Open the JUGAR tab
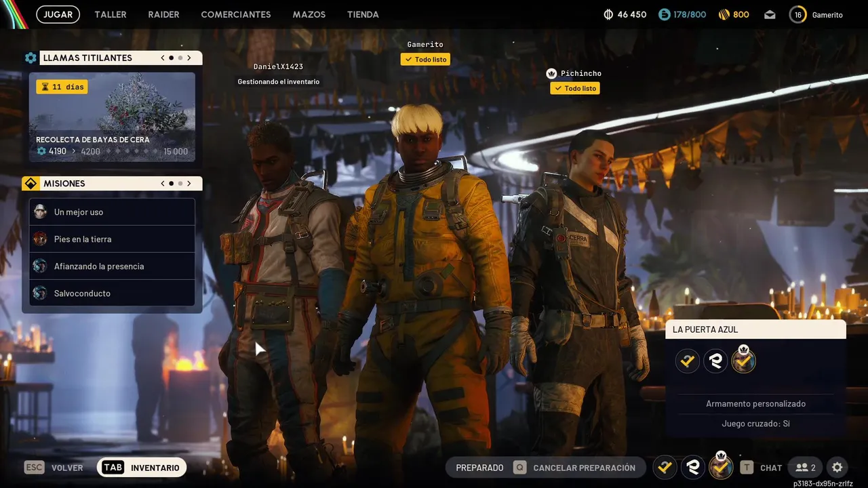Viewport: 868px width, 488px height. pyautogui.click(x=58, y=14)
